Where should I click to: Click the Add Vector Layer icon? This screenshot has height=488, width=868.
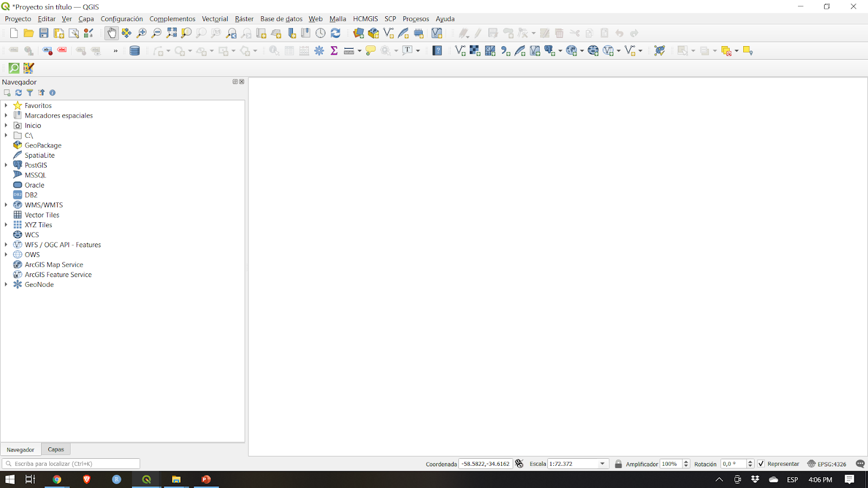tap(460, 50)
